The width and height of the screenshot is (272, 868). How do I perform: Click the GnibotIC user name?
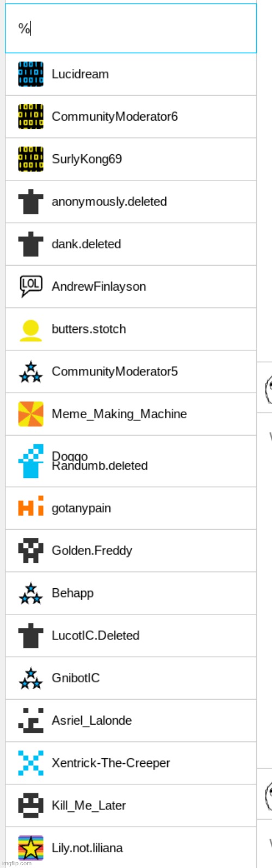(76, 678)
